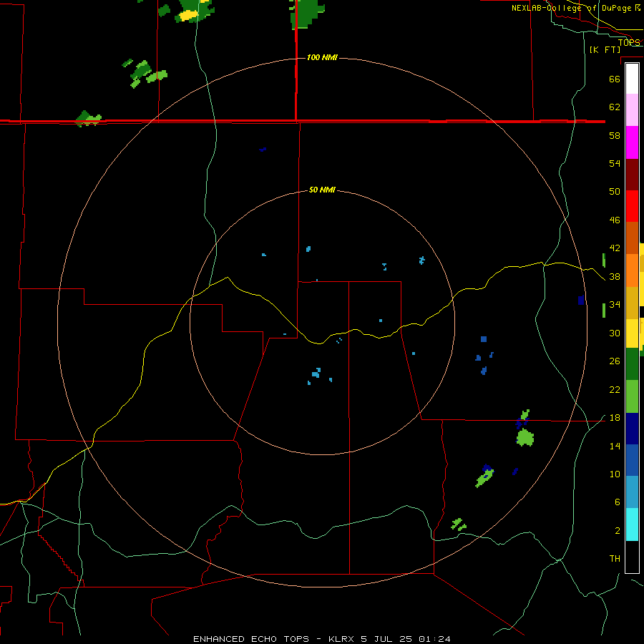Select the dark red legend swatch

(632, 174)
